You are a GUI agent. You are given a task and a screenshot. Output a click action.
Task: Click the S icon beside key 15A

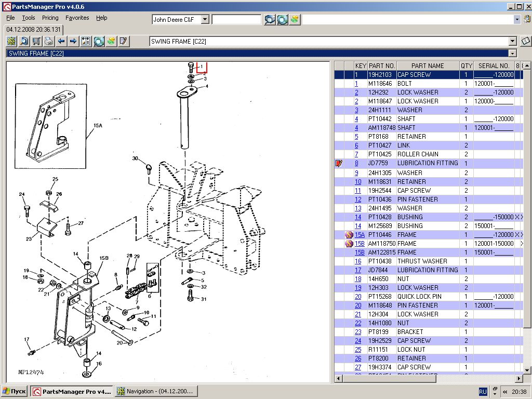[349, 235]
